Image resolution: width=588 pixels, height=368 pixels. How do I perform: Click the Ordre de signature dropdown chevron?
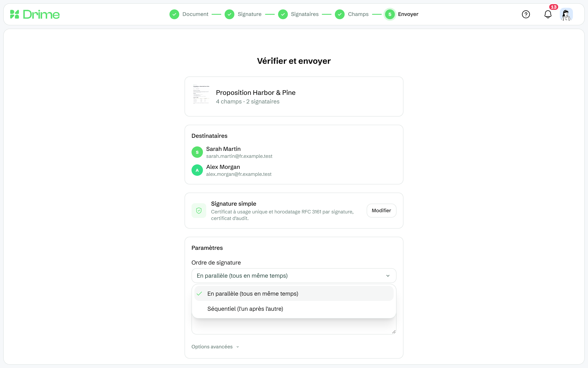tap(388, 276)
